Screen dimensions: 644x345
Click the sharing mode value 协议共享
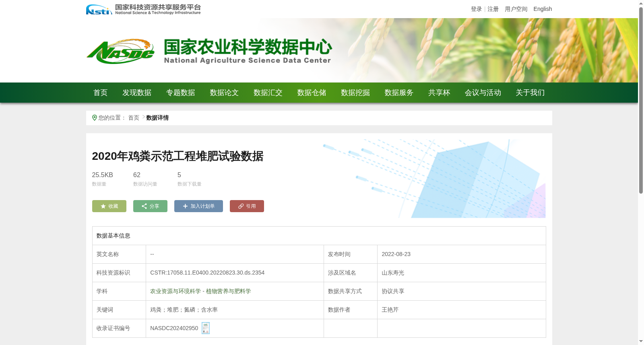[393, 291]
